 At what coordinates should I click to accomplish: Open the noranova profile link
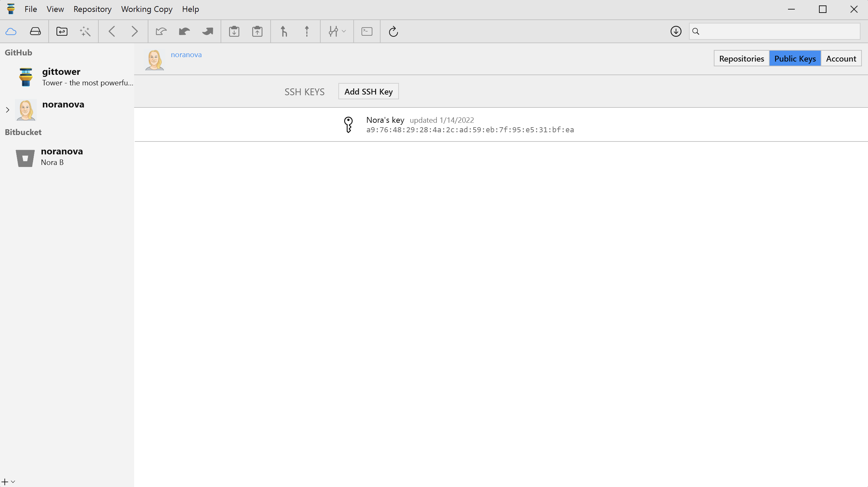click(x=186, y=55)
